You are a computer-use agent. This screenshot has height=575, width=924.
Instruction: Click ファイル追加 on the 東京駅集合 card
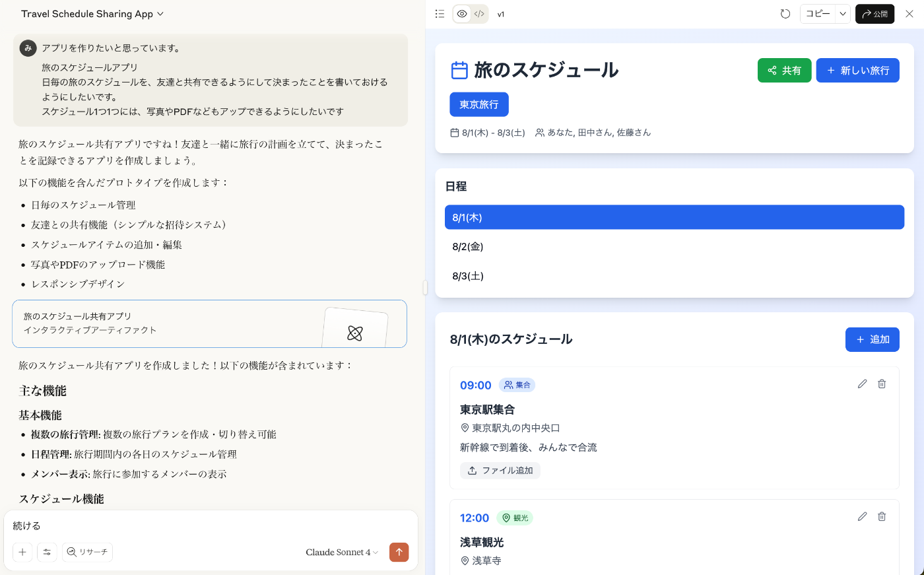[x=500, y=471]
